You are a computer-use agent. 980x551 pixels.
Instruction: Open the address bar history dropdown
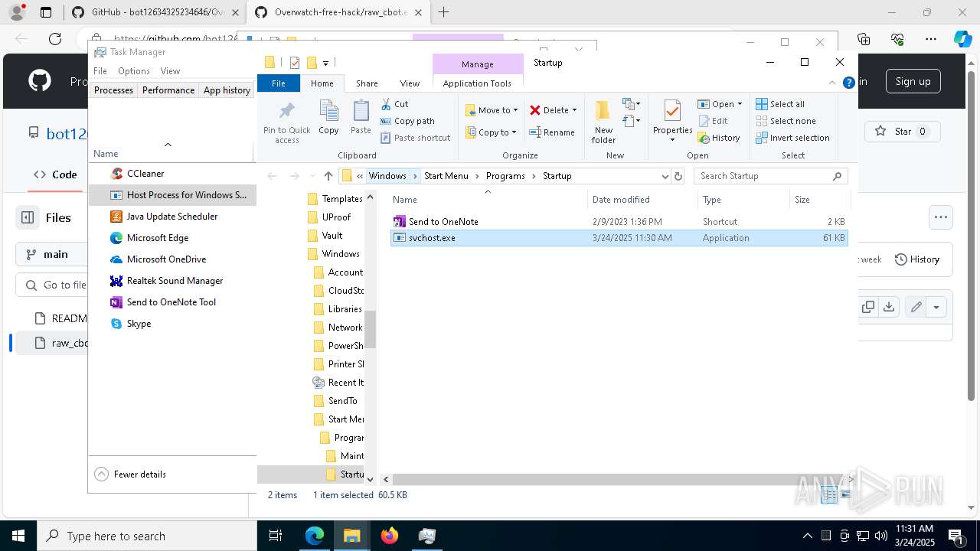(x=665, y=176)
